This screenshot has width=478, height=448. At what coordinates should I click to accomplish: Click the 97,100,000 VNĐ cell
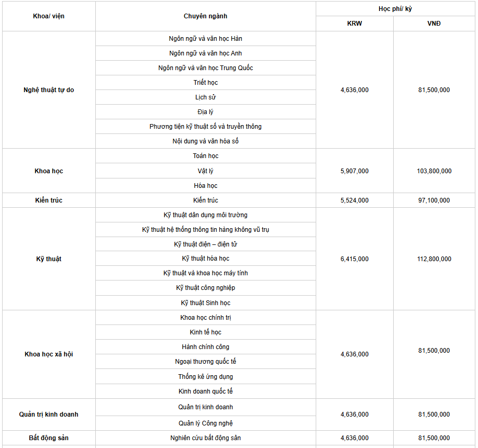[434, 200]
